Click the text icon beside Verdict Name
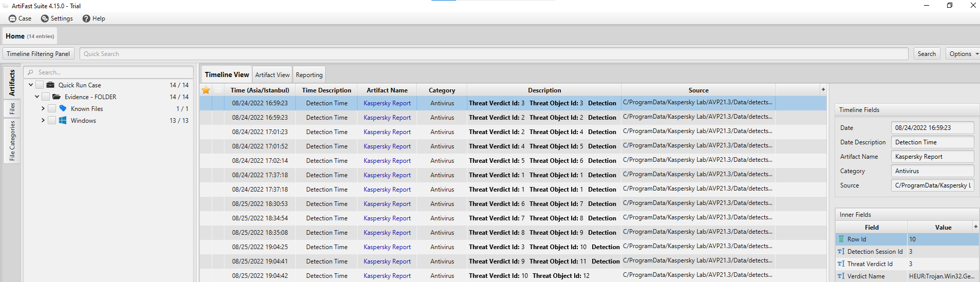This screenshot has height=282, width=980. [841, 276]
